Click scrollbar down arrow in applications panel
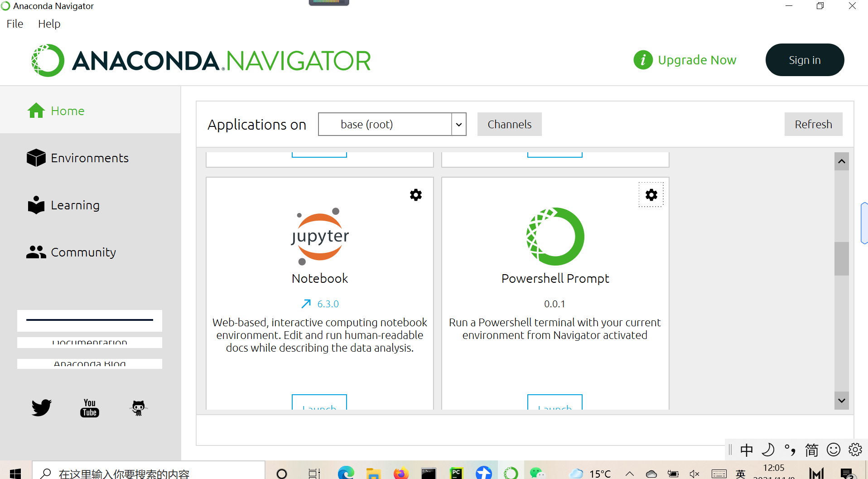The height and width of the screenshot is (479, 868). [x=842, y=401]
